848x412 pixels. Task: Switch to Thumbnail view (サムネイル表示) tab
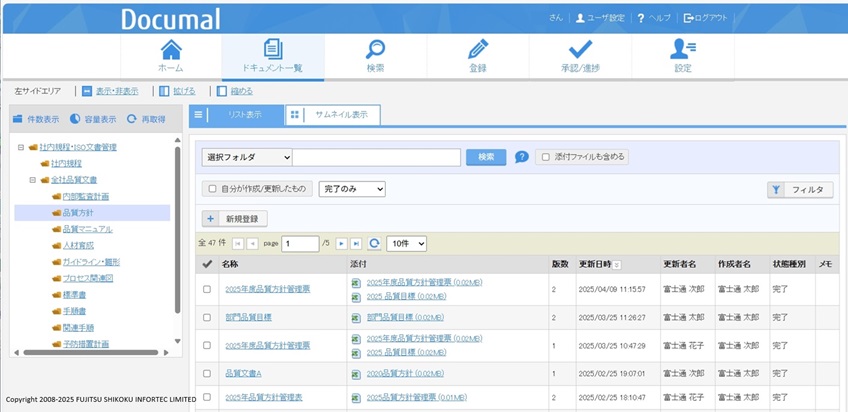point(333,115)
